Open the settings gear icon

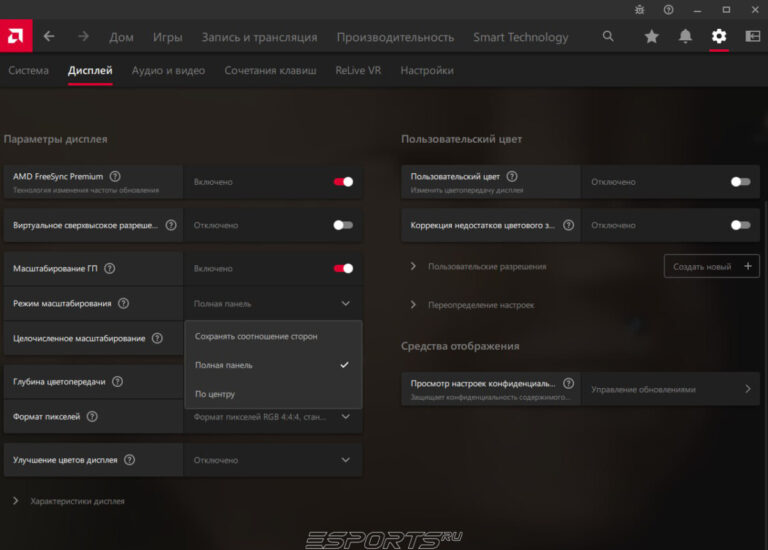(x=719, y=36)
